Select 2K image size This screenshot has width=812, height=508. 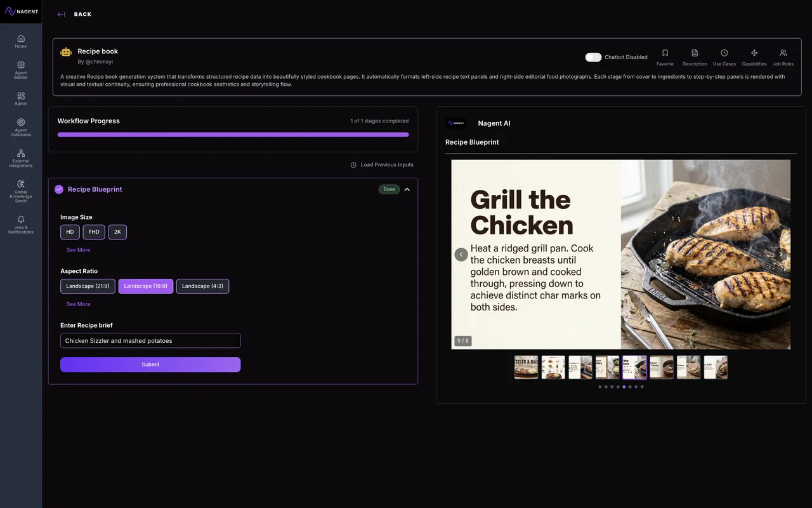tap(117, 232)
